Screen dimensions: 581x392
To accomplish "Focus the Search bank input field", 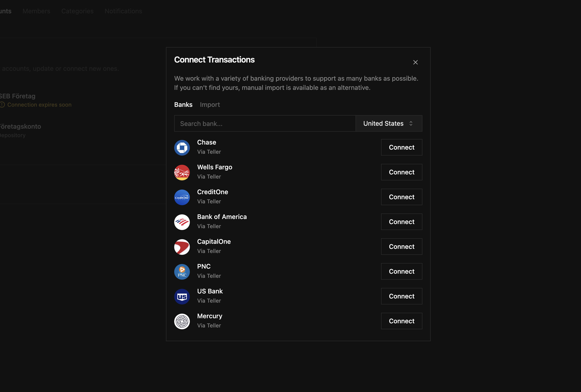I will 265,123.
